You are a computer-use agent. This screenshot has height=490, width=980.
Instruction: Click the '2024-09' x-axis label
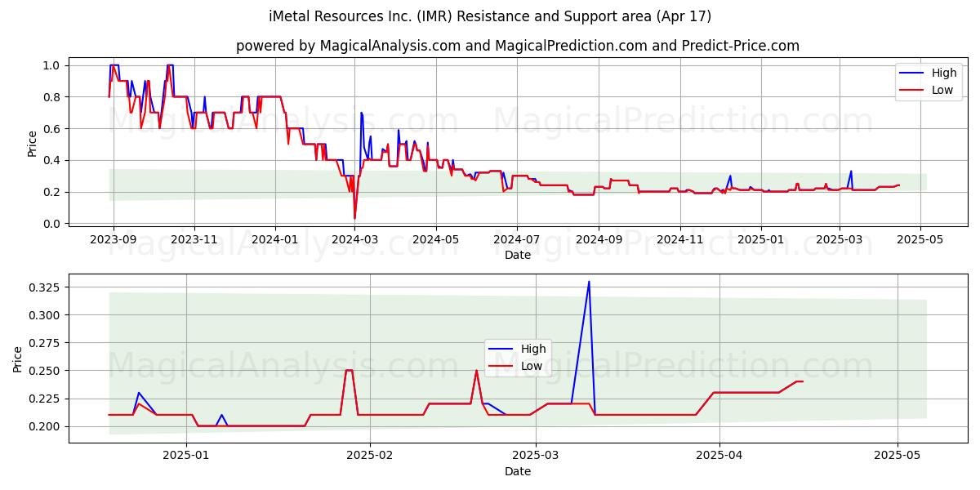[599, 239]
